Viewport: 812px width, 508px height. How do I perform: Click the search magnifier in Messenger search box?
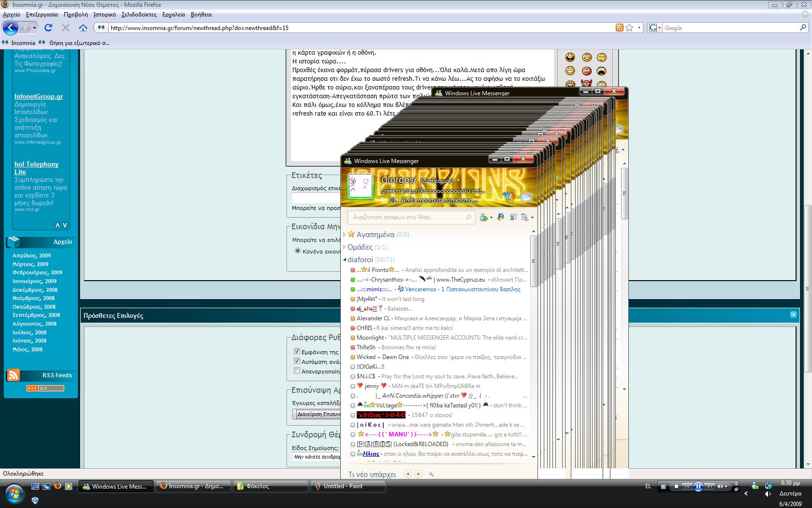468,217
